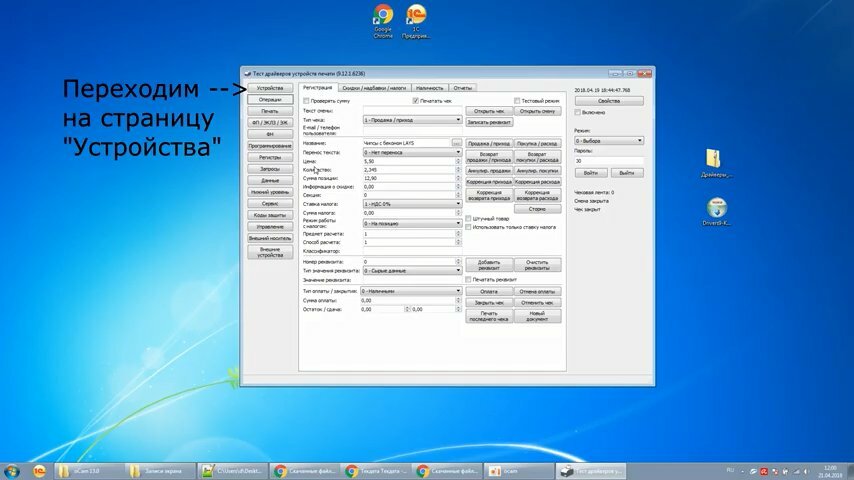Switch to the Наличность tab
Viewport: 854px width, 480px height.
430,88
